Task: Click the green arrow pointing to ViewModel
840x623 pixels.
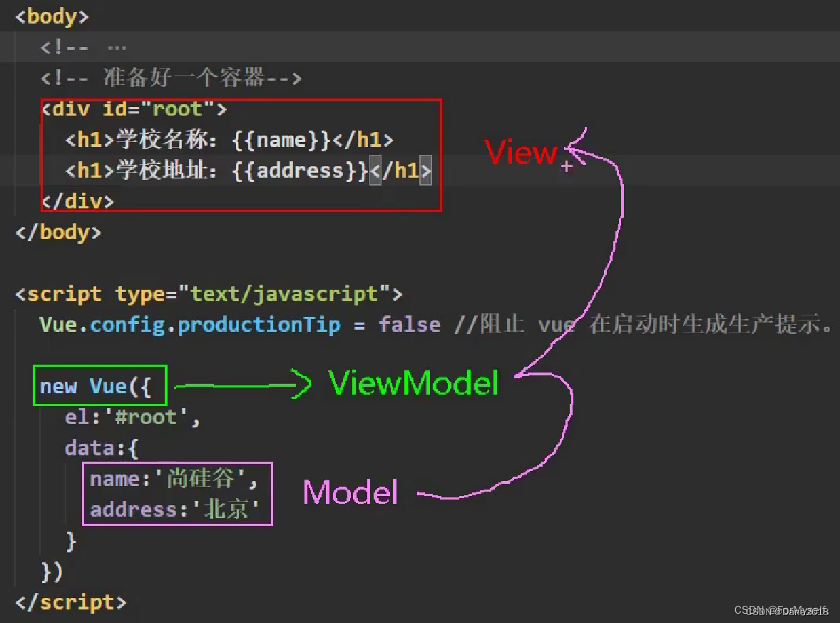Action: click(235, 385)
